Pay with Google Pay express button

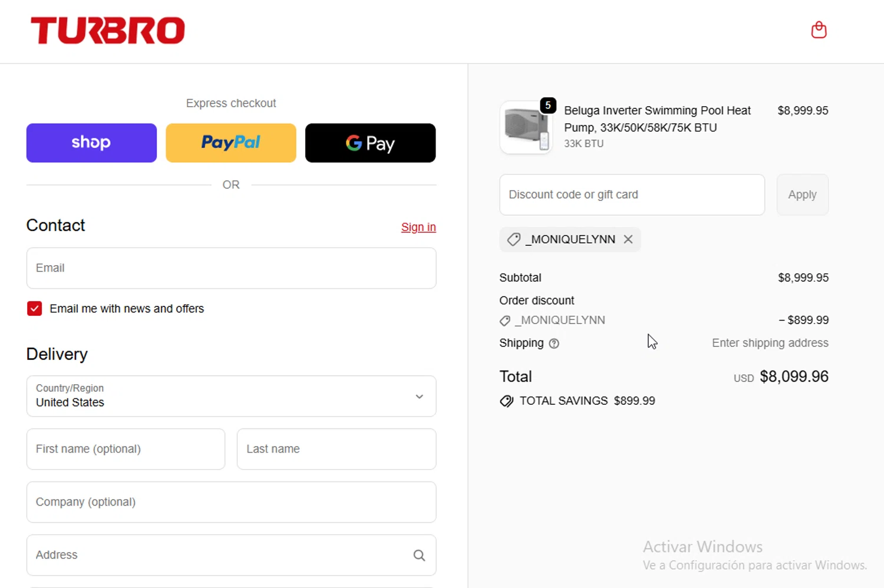tap(370, 143)
